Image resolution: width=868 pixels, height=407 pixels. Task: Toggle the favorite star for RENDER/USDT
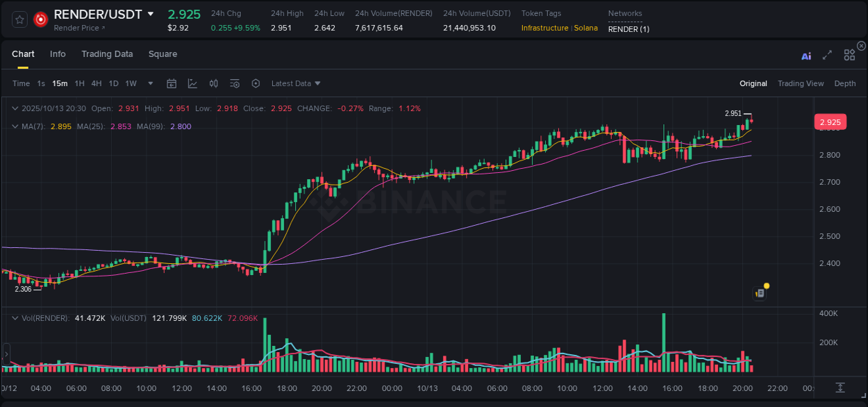coord(19,19)
